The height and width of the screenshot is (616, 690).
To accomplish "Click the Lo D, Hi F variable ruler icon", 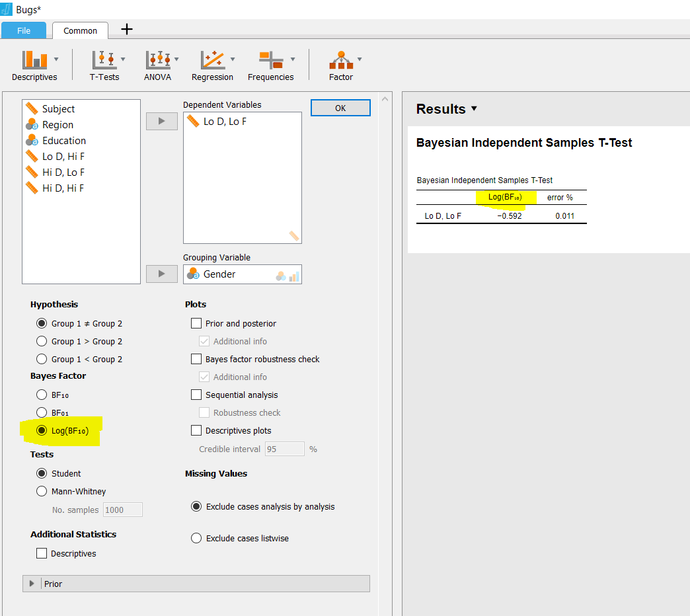I will pyautogui.click(x=33, y=156).
